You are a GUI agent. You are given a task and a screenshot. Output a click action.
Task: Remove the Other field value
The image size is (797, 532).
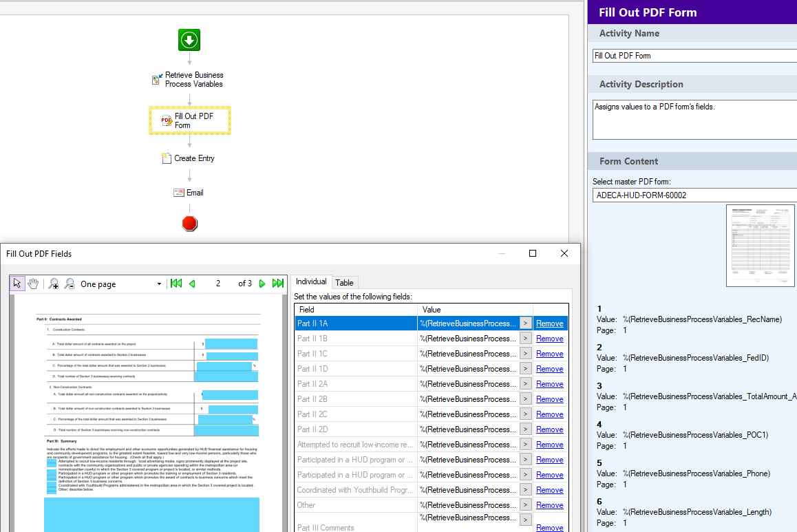(x=549, y=505)
